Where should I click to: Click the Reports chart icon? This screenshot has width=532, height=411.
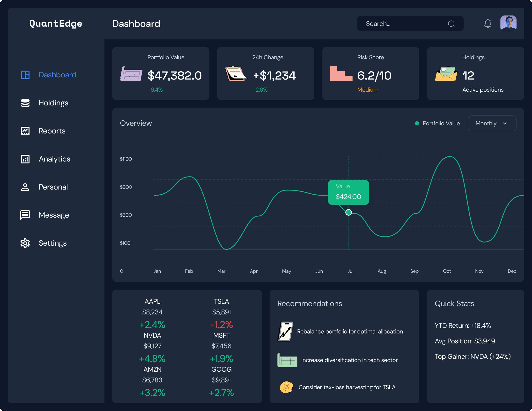[25, 131]
